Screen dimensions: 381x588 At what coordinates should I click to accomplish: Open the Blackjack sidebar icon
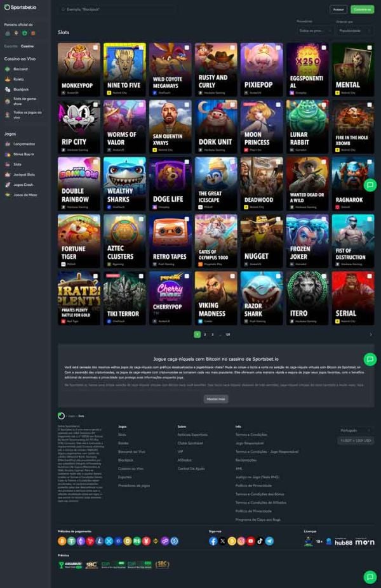pos(7,89)
